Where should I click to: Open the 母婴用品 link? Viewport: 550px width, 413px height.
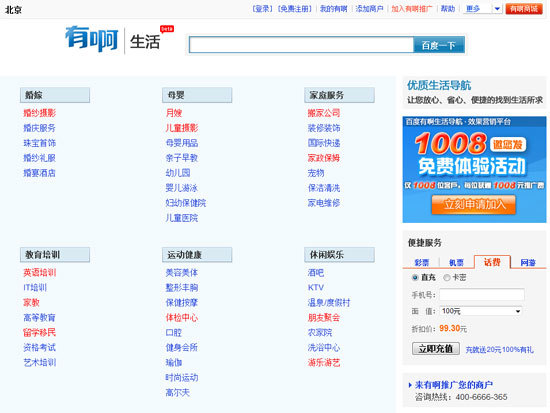182,143
